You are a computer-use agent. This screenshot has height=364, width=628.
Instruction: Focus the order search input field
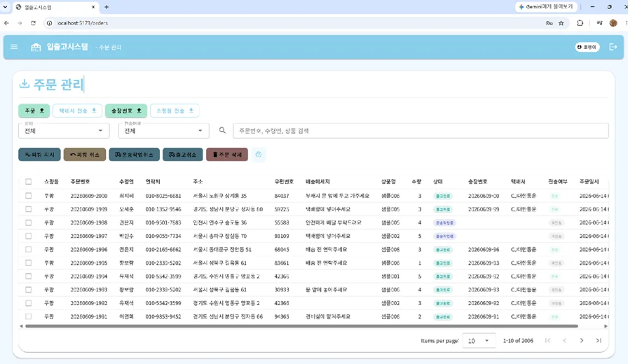421,131
